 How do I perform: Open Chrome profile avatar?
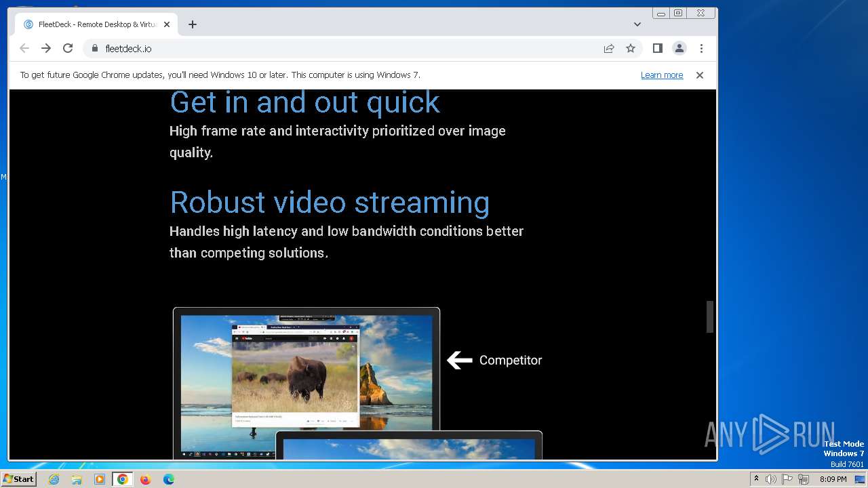point(679,48)
